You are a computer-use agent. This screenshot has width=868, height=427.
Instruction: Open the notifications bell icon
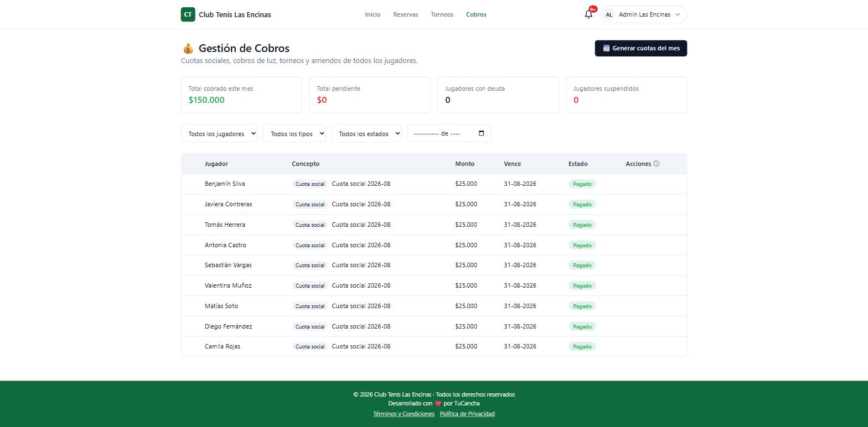(x=588, y=14)
